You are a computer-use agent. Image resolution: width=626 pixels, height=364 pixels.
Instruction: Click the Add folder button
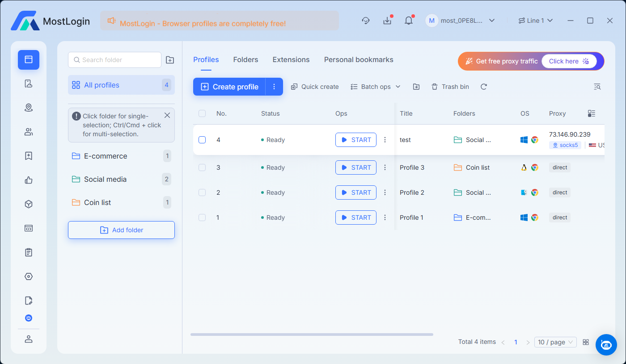tap(121, 230)
